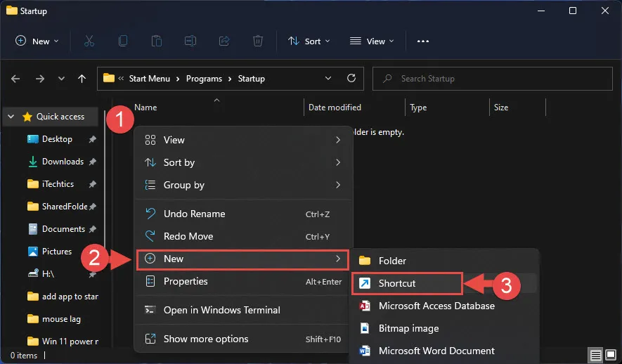Image resolution: width=622 pixels, height=364 pixels.
Task: Navigate up one folder level arrow
Action: coord(82,79)
